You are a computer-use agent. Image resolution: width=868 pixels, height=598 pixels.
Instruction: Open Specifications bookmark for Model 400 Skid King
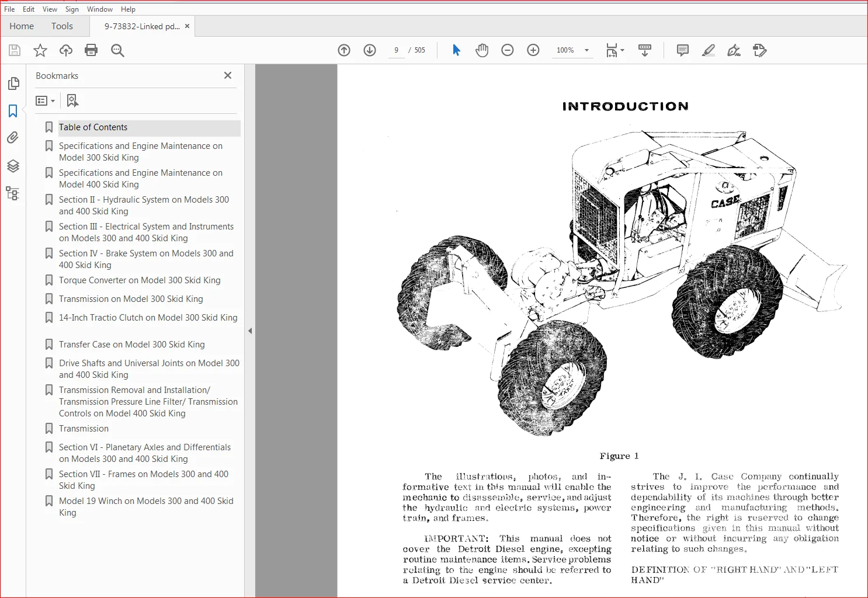click(x=141, y=179)
